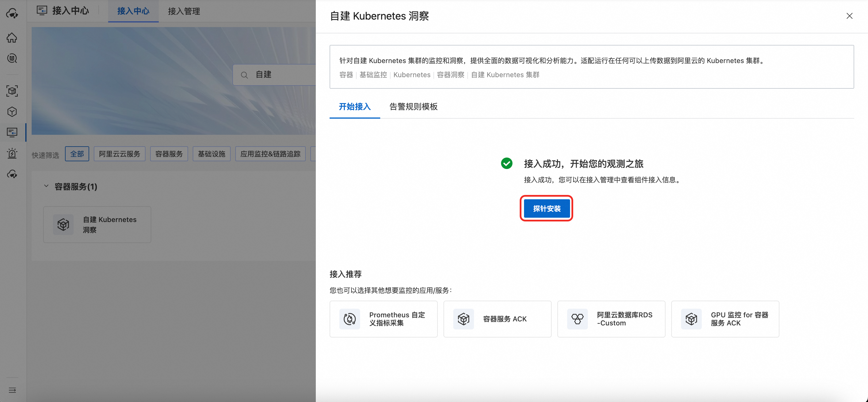Click the cloud logo at top left
The image size is (868, 402).
pos(12,13)
